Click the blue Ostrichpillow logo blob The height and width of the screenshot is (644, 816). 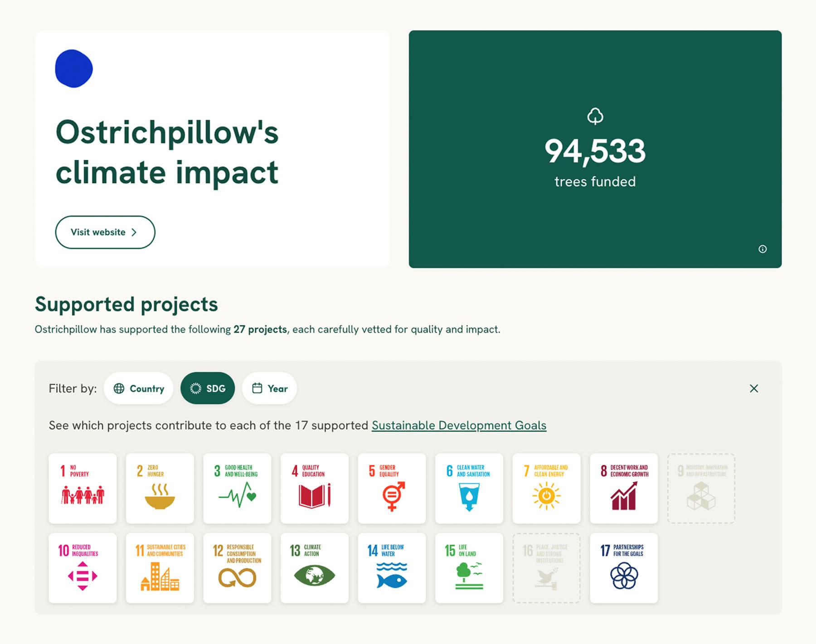74,68
